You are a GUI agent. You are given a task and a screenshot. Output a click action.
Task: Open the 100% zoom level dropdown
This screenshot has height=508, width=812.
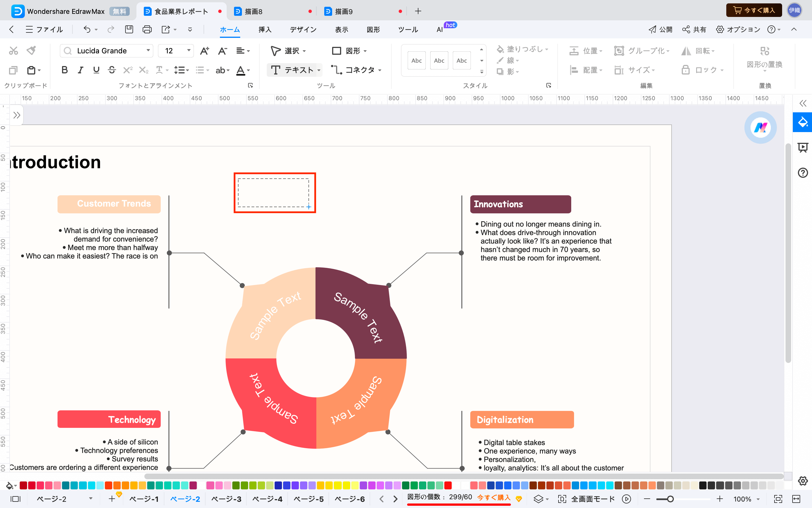[x=758, y=499]
